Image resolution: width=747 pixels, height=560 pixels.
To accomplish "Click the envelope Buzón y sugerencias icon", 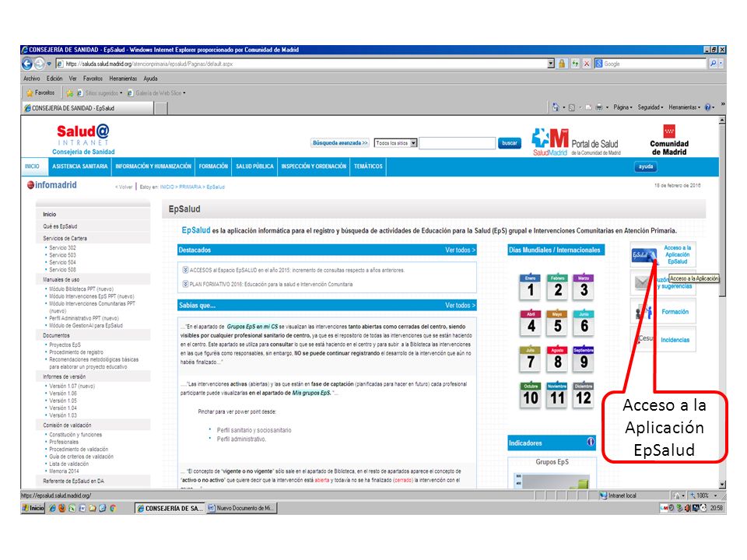I will coord(644,283).
